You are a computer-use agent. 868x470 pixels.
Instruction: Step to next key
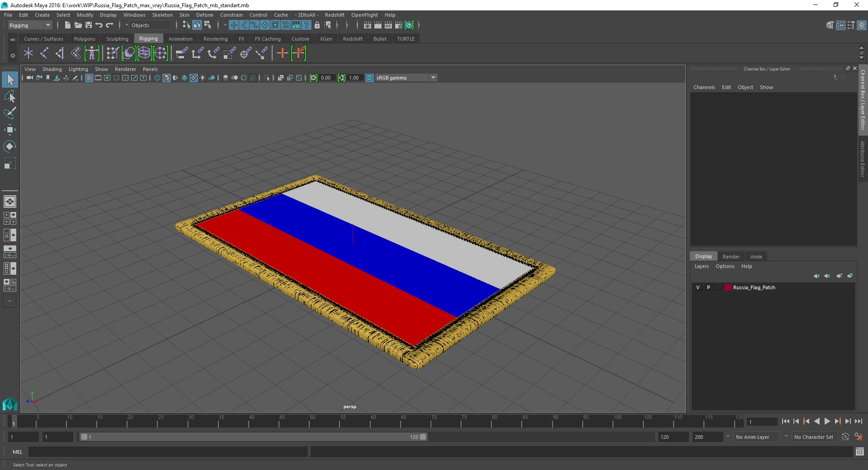(x=837, y=421)
